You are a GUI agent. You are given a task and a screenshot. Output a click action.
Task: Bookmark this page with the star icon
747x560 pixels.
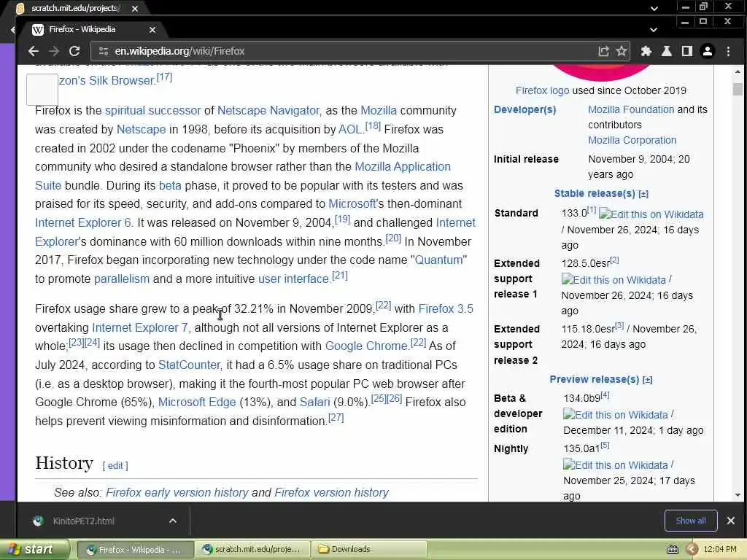click(x=622, y=52)
